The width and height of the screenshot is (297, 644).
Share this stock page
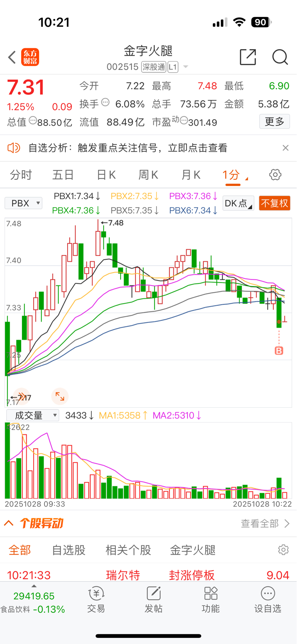[248, 57]
